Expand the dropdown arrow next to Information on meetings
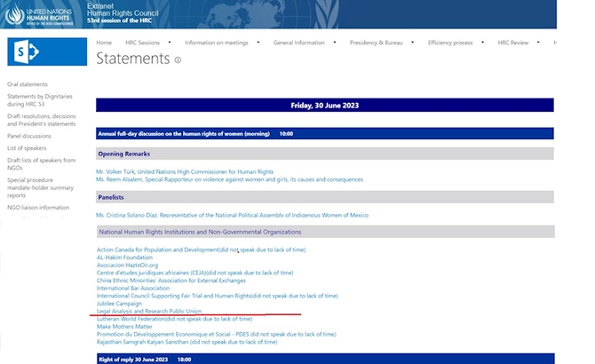 point(258,42)
